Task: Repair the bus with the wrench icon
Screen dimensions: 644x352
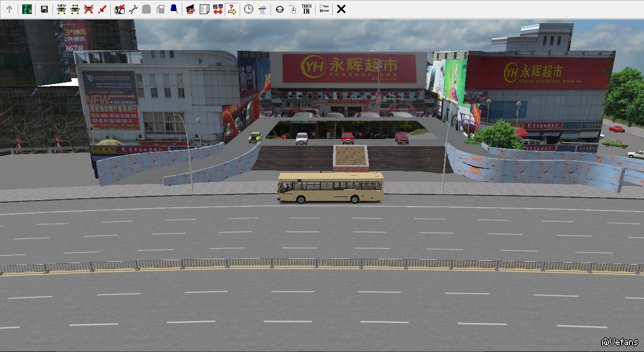Action: pos(133,9)
